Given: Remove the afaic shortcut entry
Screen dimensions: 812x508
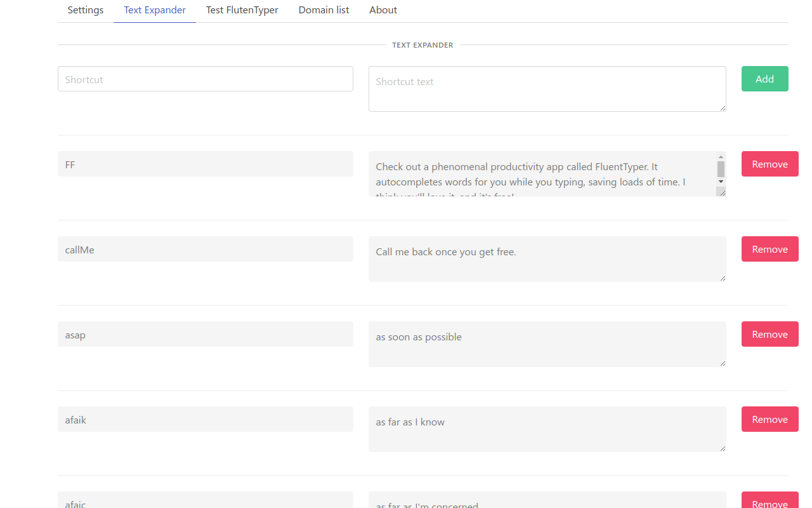Looking at the screenshot, I should 769,503.
